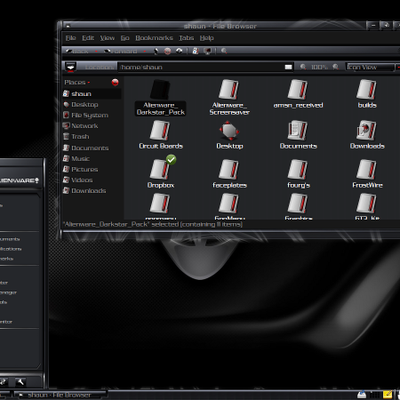The height and width of the screenshot is (400, 400).
Task: Go forward using the Forward button
Action: click(x=121, y=51)
